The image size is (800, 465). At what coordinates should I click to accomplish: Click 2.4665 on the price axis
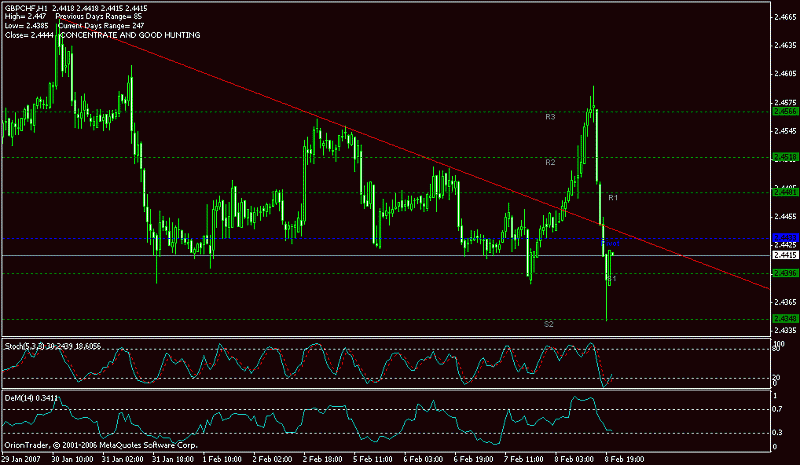(x=785, y=17)
